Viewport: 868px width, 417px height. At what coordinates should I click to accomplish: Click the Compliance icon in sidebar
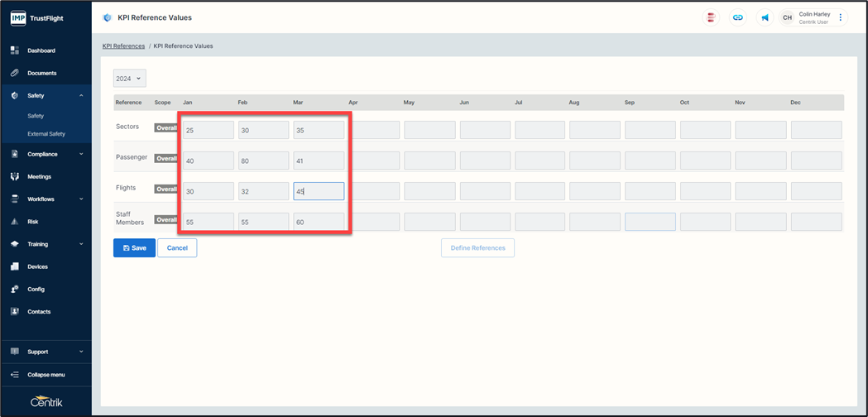[15, 154]
